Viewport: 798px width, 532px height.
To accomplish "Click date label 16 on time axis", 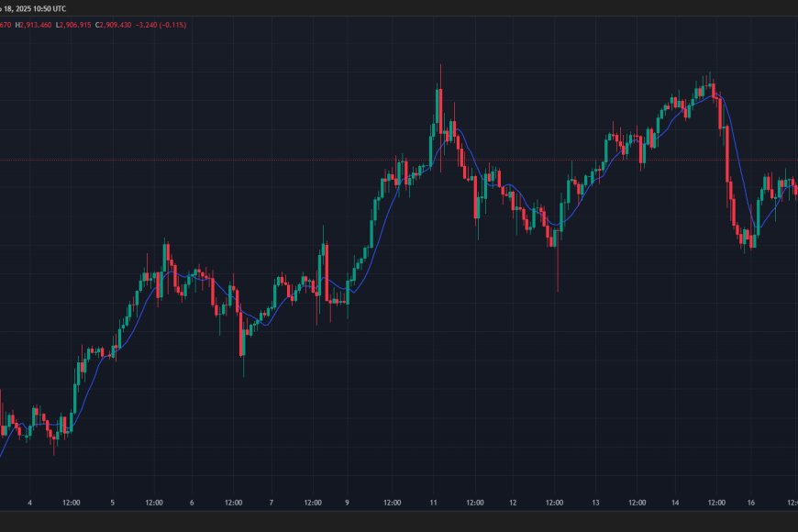I will point(748,503).
